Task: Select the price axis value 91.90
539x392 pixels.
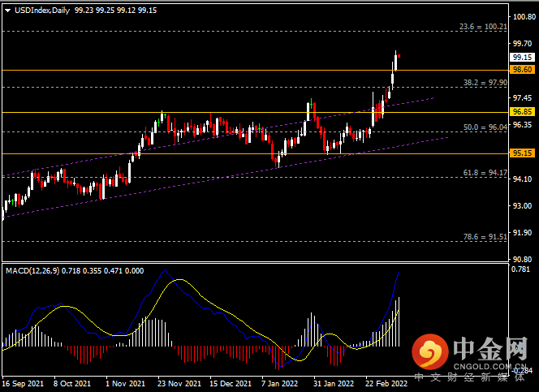Action: point(522,233)
